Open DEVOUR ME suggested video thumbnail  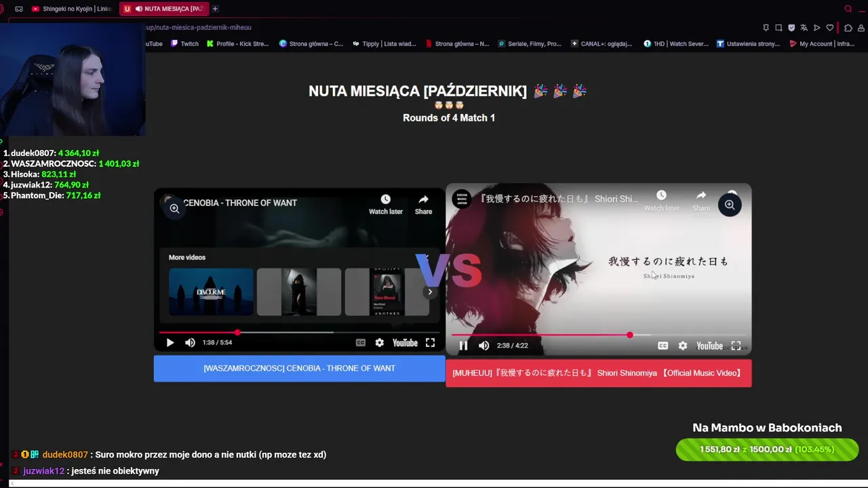[x=211, y=291]
